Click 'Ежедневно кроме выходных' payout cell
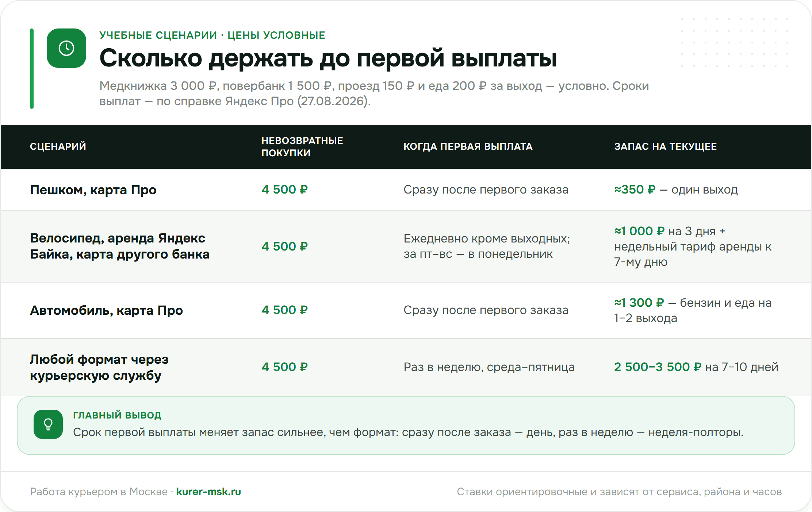Image resolution: width=812 pixels, height=512 pixels. point(487,246)
